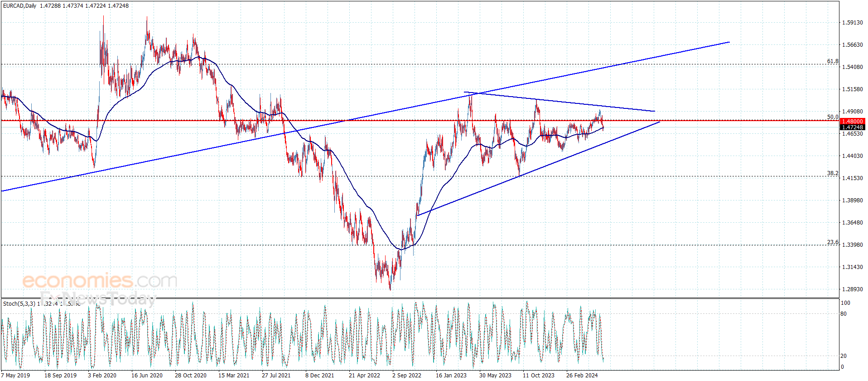Image resolution: width=868 pixels, height=381 pixels.
Task: Click the 27 Jul 2021 date label
Action: [276, 376]
